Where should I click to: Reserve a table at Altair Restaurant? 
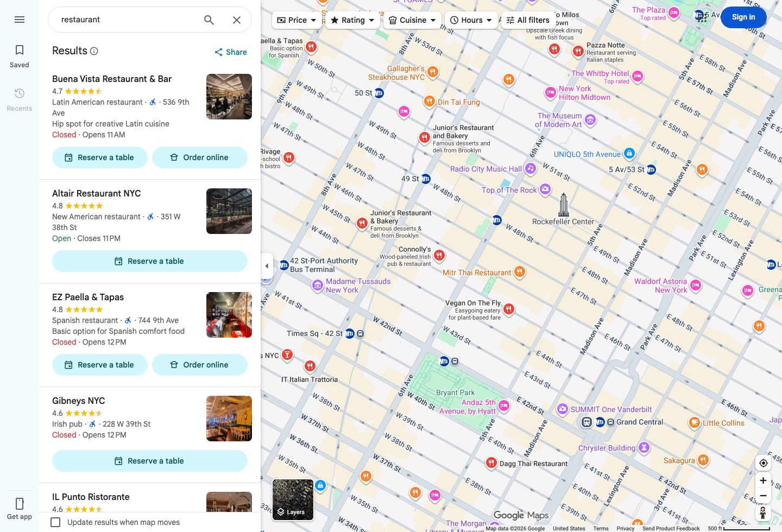click(150, 261)
